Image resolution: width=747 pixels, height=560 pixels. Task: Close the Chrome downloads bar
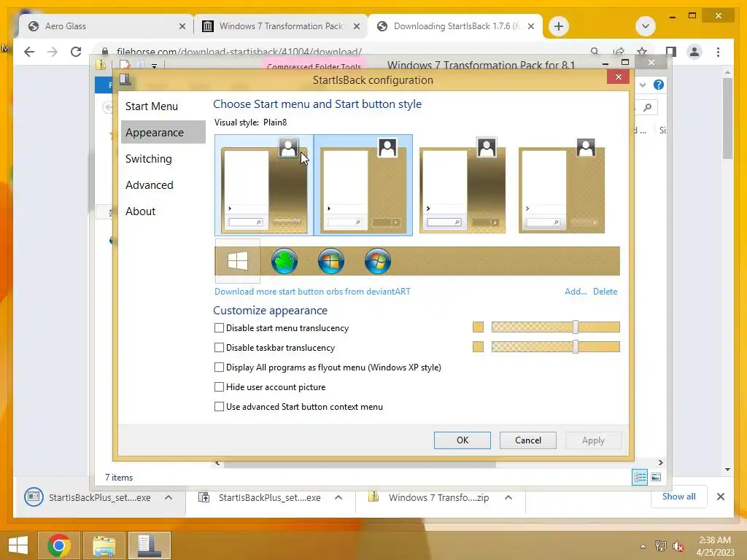tap(720, 497)
